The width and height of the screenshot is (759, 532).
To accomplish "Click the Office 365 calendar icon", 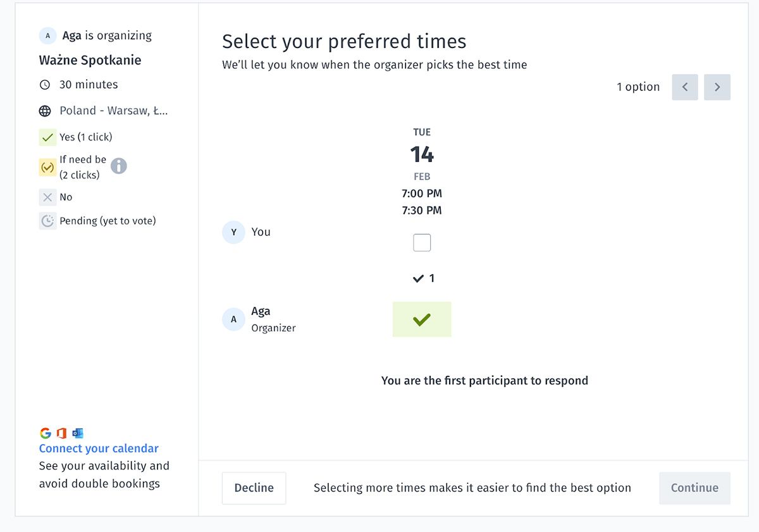I will click(61, 433).
